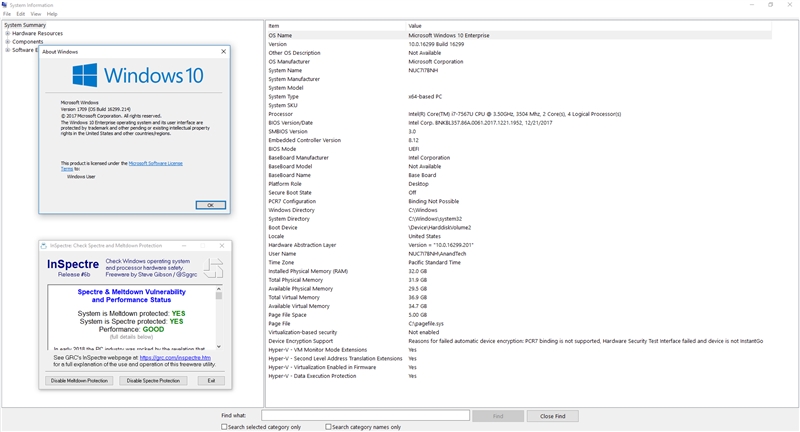Click the InSpectre ghost icon in title bar

tap(43, 245)
